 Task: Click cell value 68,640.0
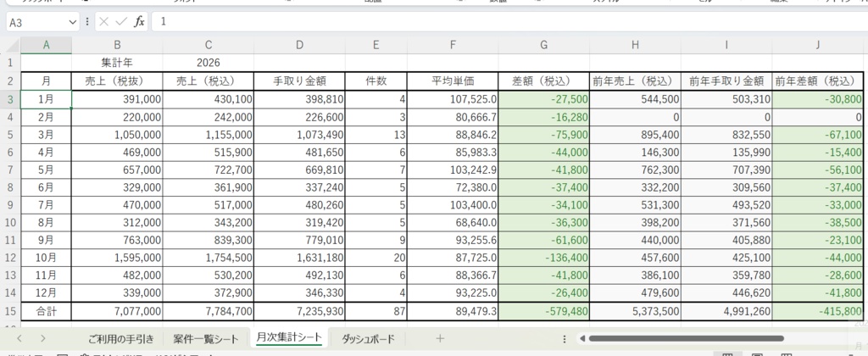[x=453, y=223]
